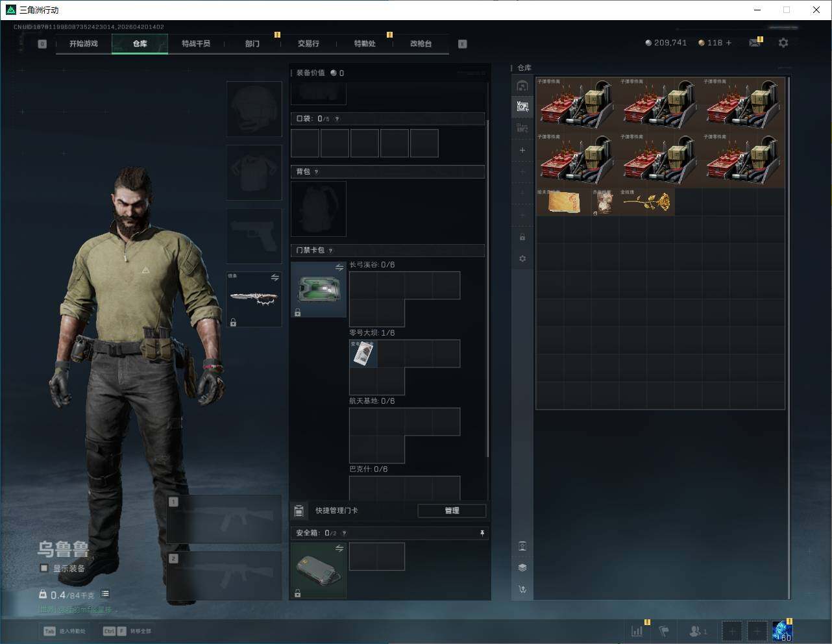Select the third storage icon in warehouse sidebar
This screenshot has width=832, height=644.
coord(522,128)
